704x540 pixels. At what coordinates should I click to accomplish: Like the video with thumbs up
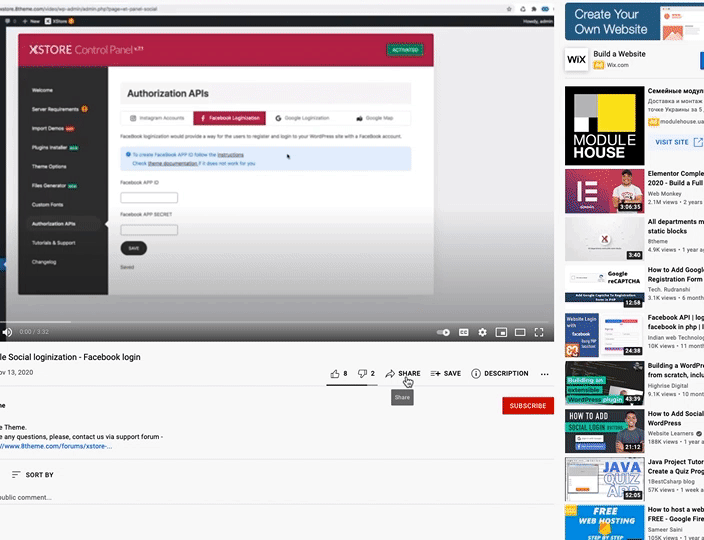pyautogui.click(x=339, y=373)
